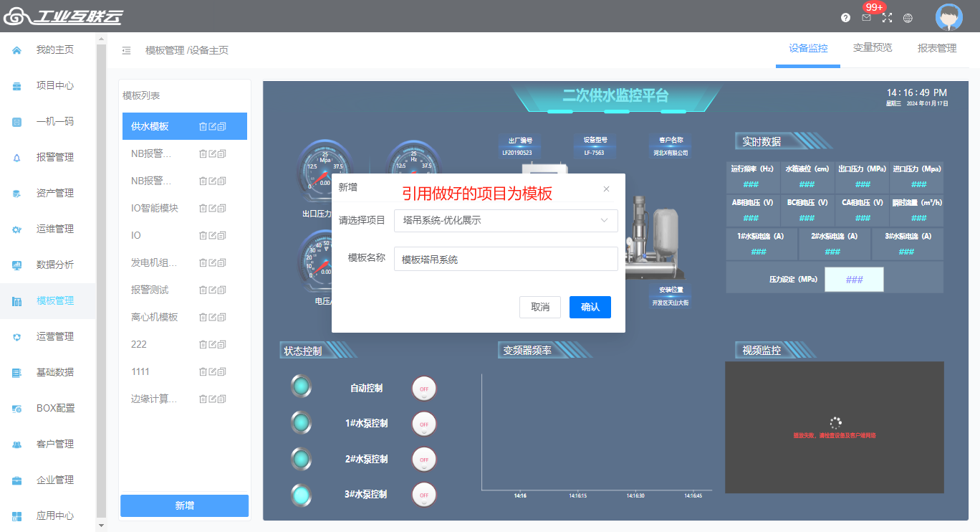Open the 请选择项目 dropdown showing 塔吊系统-优化展示
This screenshot has height=532, width=980.
tap(506, 221)
